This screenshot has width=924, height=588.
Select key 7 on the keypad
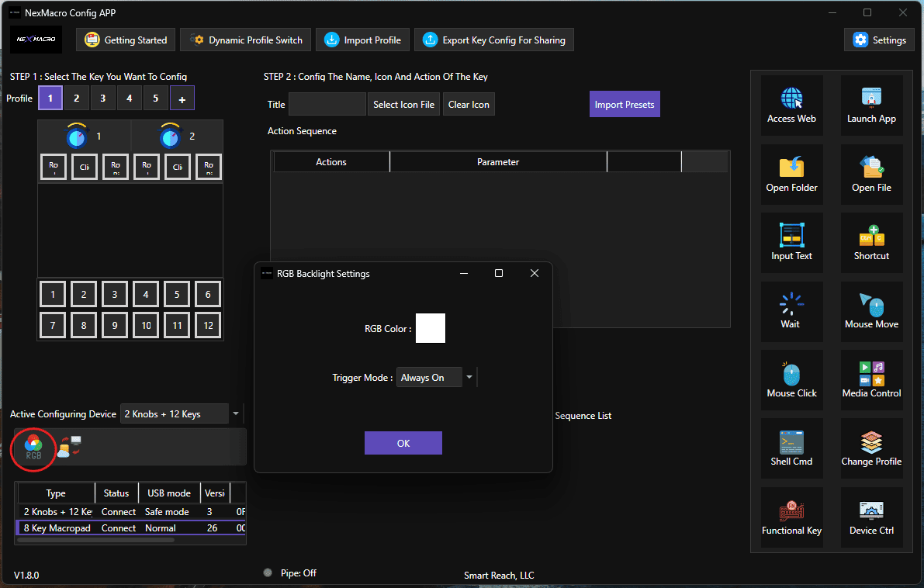pos(53,325)
